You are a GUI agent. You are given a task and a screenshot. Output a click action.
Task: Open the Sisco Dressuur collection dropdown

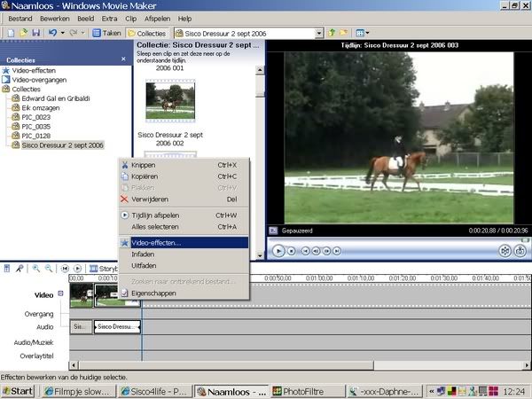pos(318,33)
